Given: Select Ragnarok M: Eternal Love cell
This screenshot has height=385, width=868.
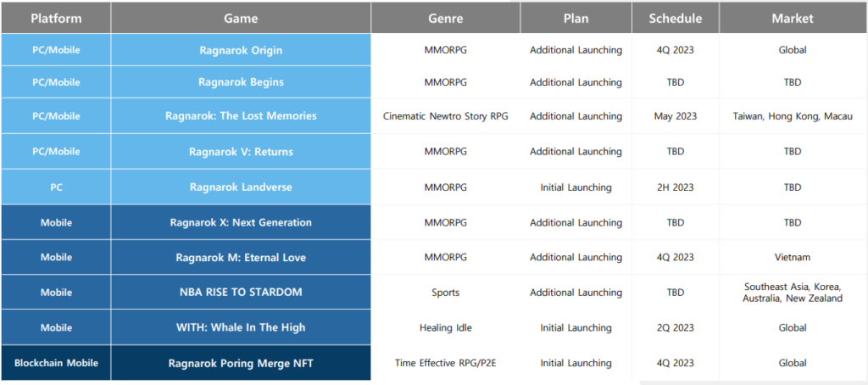Looking at the screenshot, I should [241, 257].
